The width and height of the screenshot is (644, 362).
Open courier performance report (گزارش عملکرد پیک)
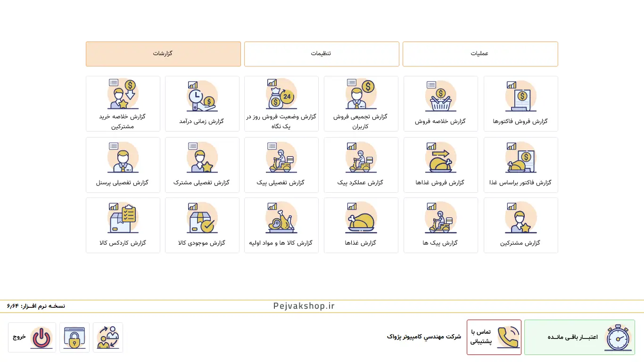pos(361,165)
